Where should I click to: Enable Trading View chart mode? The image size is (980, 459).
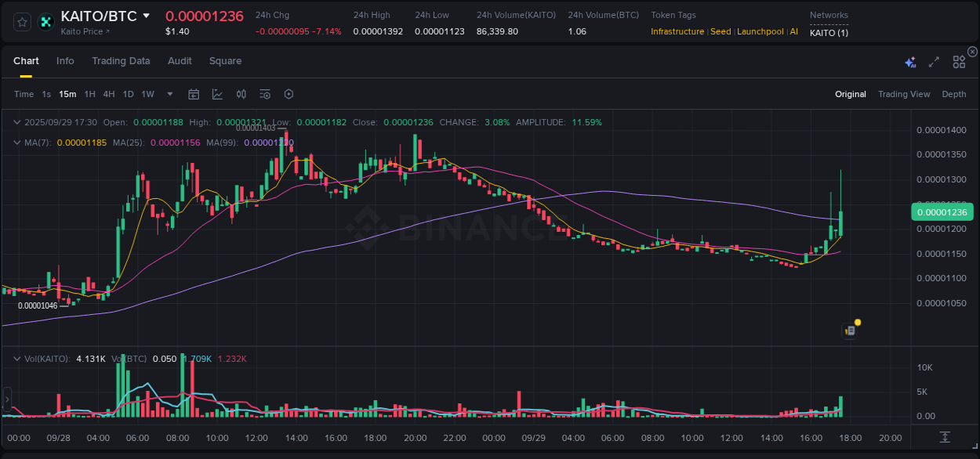point(904,94)
